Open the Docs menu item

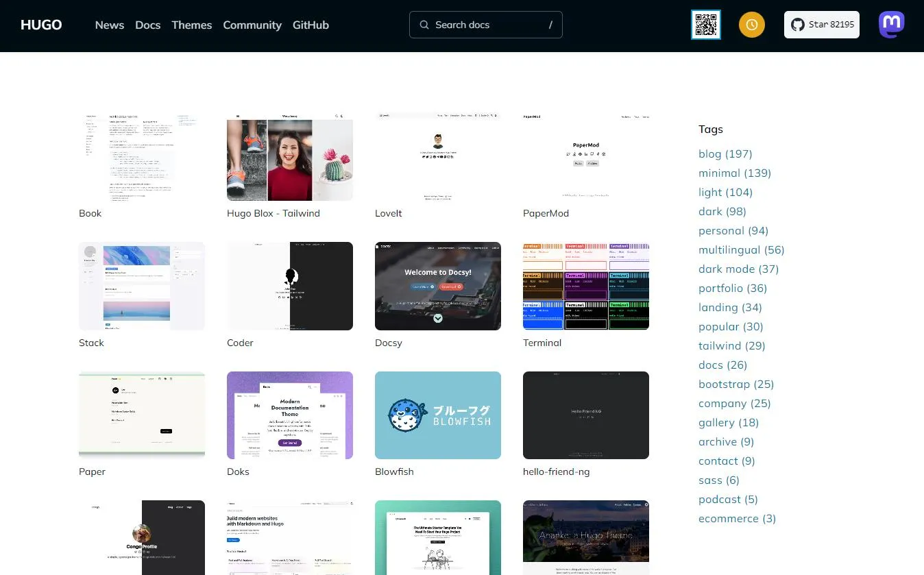tap(148, 25)
